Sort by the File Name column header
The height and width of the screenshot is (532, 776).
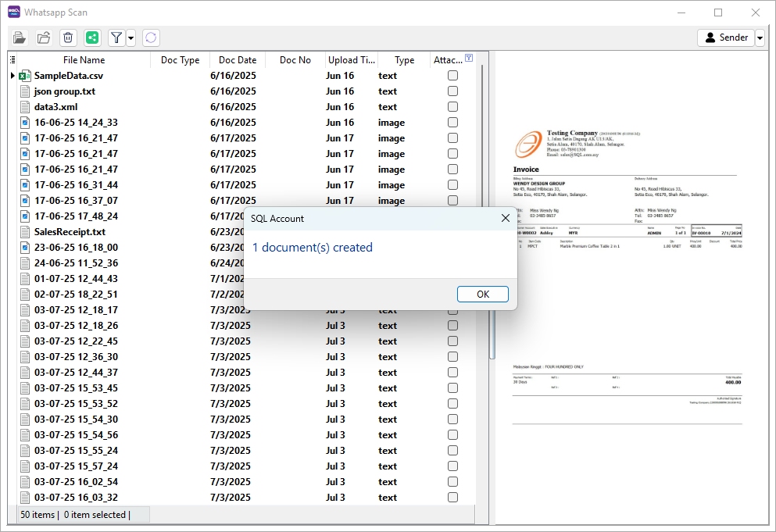pyautogui.click(x=84, y=60)
